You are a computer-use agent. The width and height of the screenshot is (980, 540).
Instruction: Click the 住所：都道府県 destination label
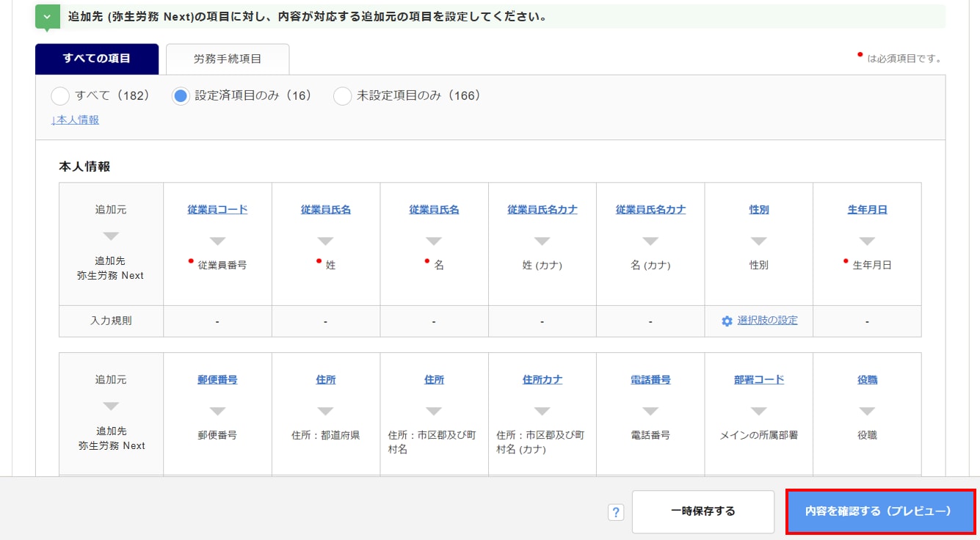[326, 435]
